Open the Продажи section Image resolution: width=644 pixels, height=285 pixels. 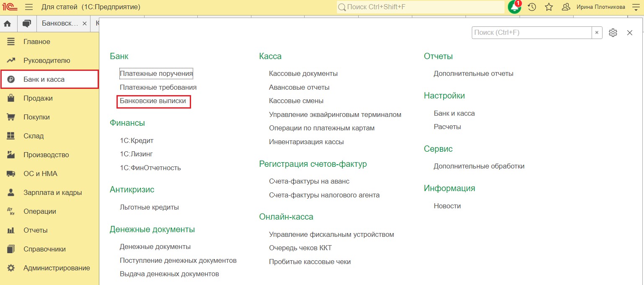click(x=49, y=98)
